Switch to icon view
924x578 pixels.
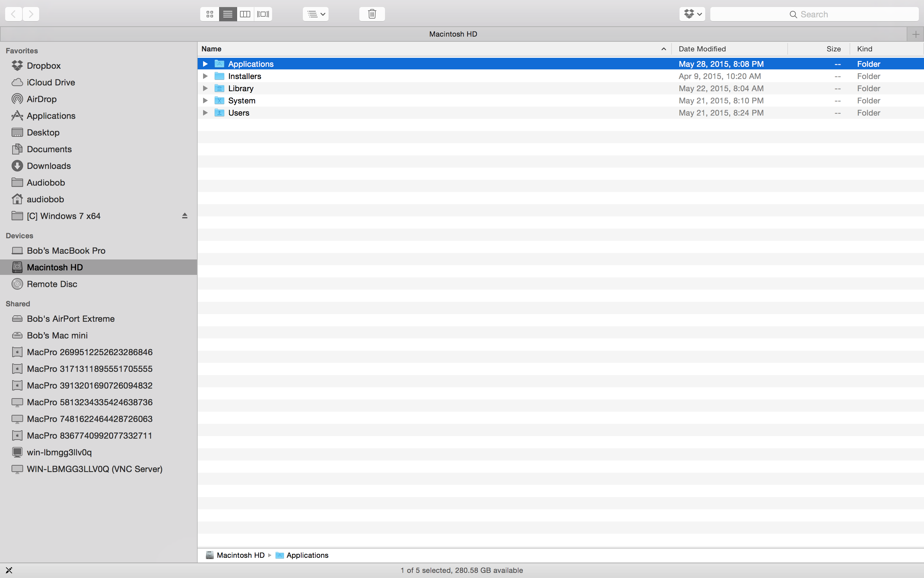(210, 14)
